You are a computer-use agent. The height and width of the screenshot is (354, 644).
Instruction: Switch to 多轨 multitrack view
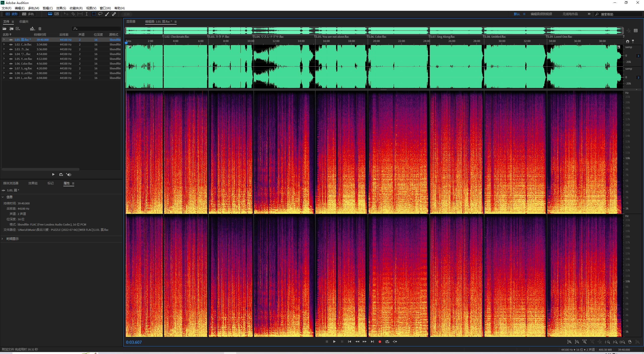[x=28, y=14]
